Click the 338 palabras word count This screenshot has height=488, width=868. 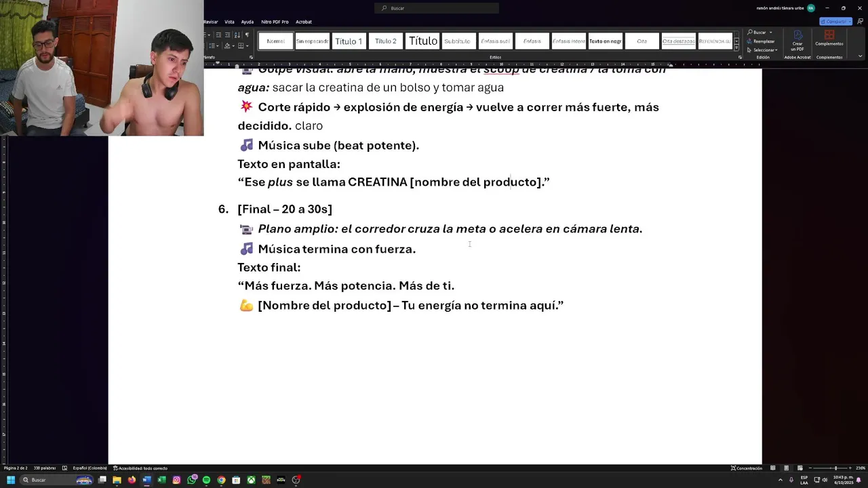(x=44, y=468)
